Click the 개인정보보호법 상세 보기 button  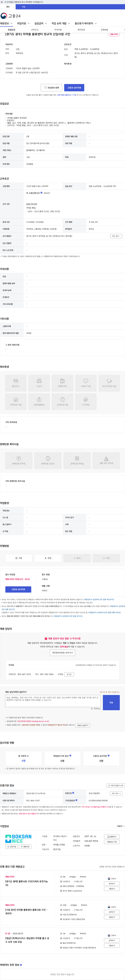point(62,653)
